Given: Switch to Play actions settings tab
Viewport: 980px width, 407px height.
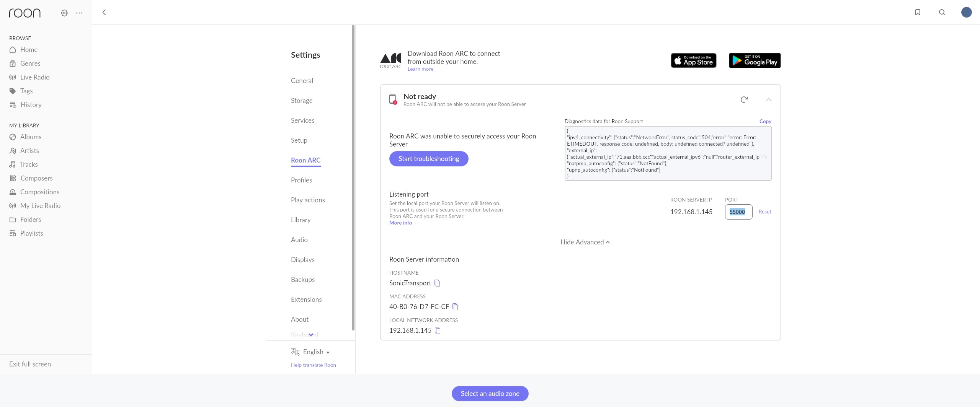Looking at the screenshot, I should 308,200.
